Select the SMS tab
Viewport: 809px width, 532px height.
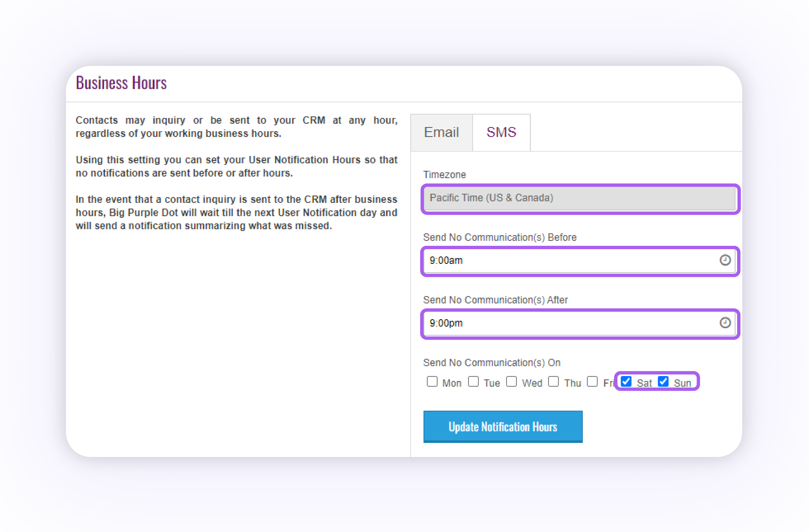(501, 132)
